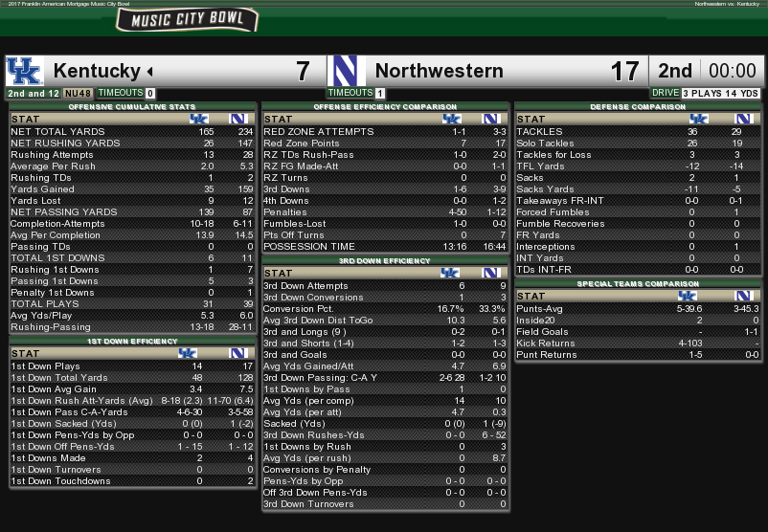Click the Music City Bowl banner logo

[x=187, y=20]
